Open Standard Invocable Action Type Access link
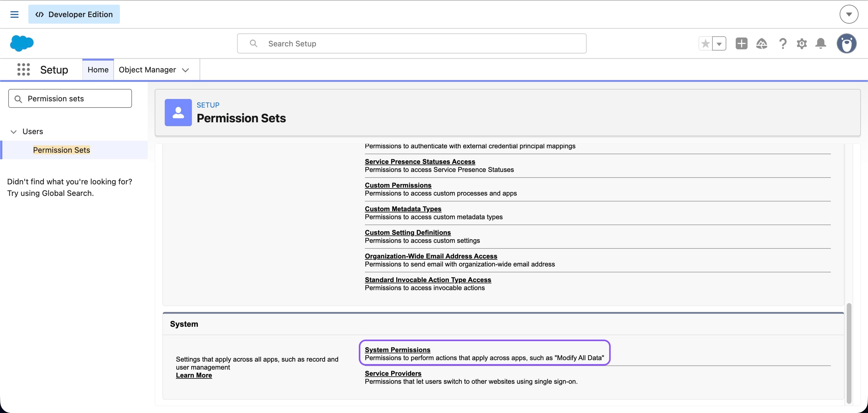The width and height of the screenshot is (868, 413). tap(428, 279)
